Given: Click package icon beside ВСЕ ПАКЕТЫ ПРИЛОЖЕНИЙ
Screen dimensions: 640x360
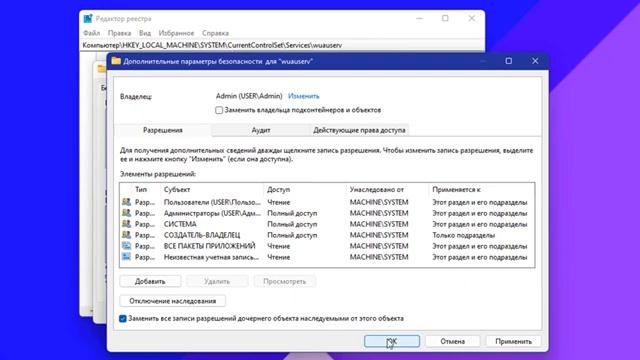Looking at the screenshot, I should click(x=127, y=246).
